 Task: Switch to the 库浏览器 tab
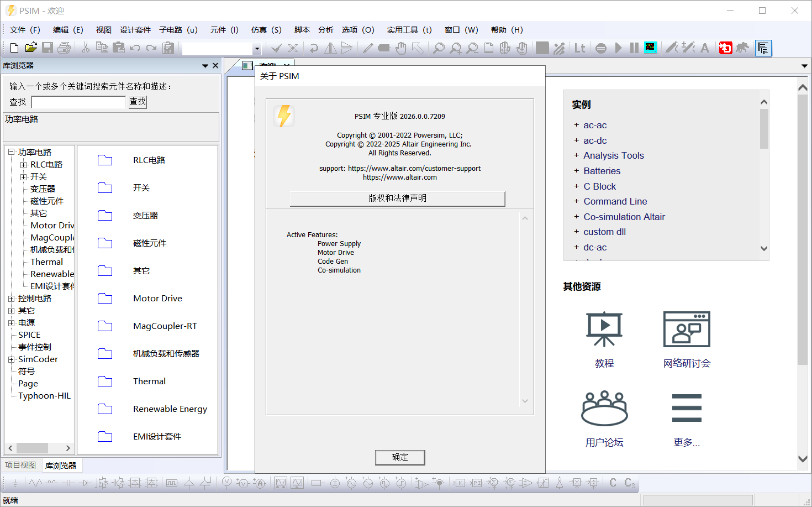[x=61, y=466]
